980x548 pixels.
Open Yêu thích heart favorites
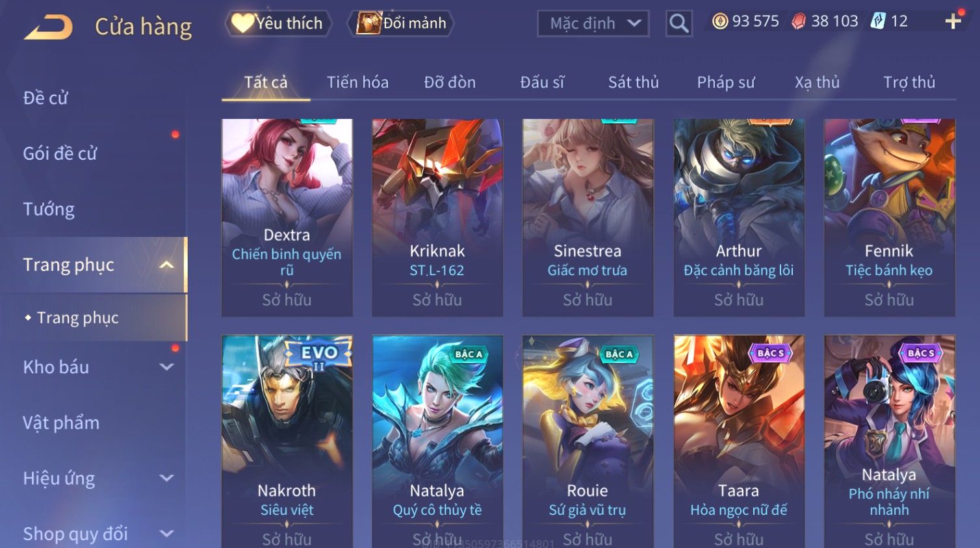[x=278, y=23]
